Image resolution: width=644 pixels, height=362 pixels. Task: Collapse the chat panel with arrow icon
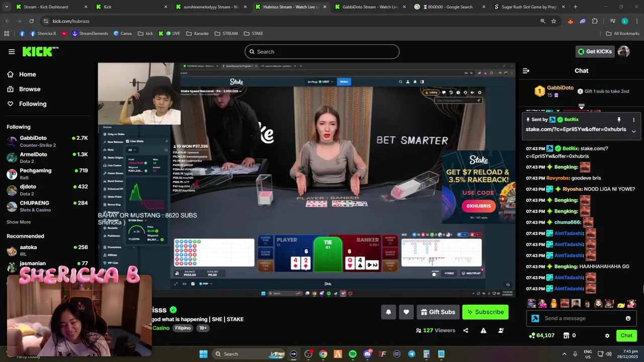[526, 71]
